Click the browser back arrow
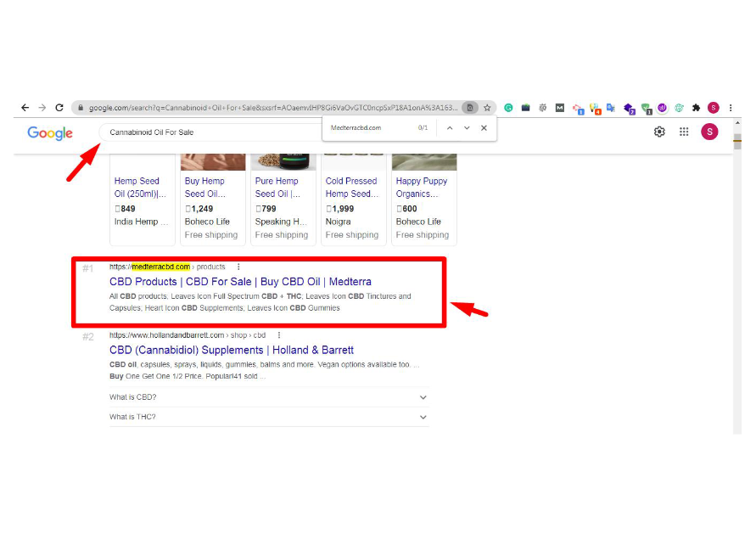756x534 pixels. pos(25,108)
